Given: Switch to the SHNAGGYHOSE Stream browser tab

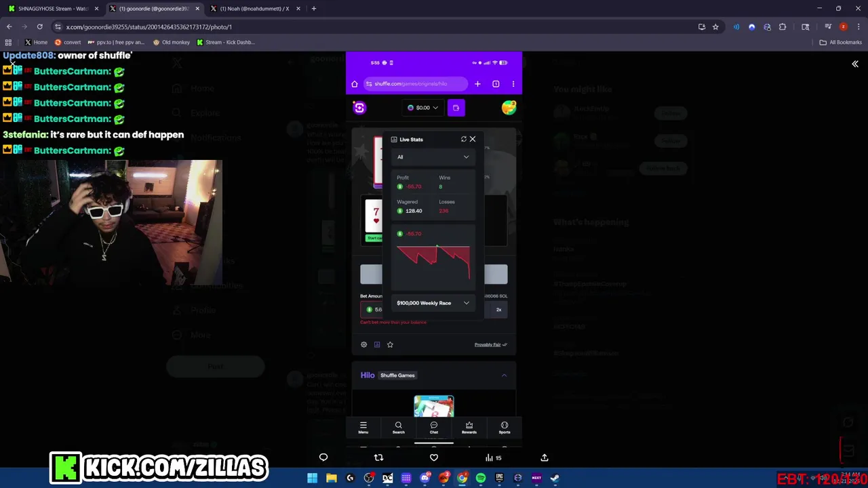Looking at the screenshot, I should 54,9.
